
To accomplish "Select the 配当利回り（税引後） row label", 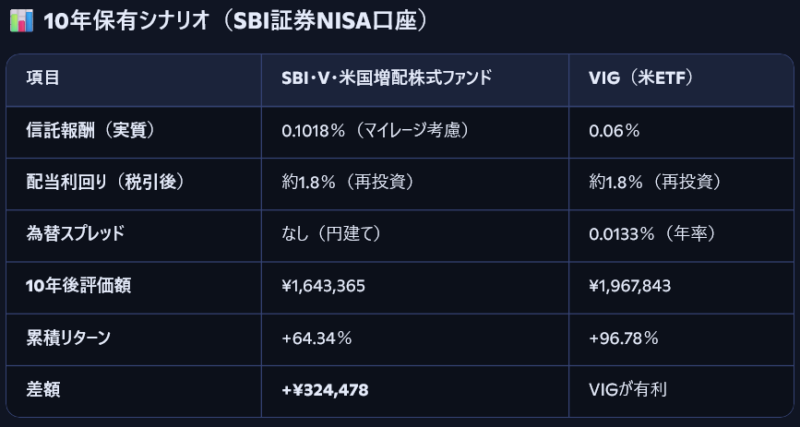I will (x=105, y=182).
